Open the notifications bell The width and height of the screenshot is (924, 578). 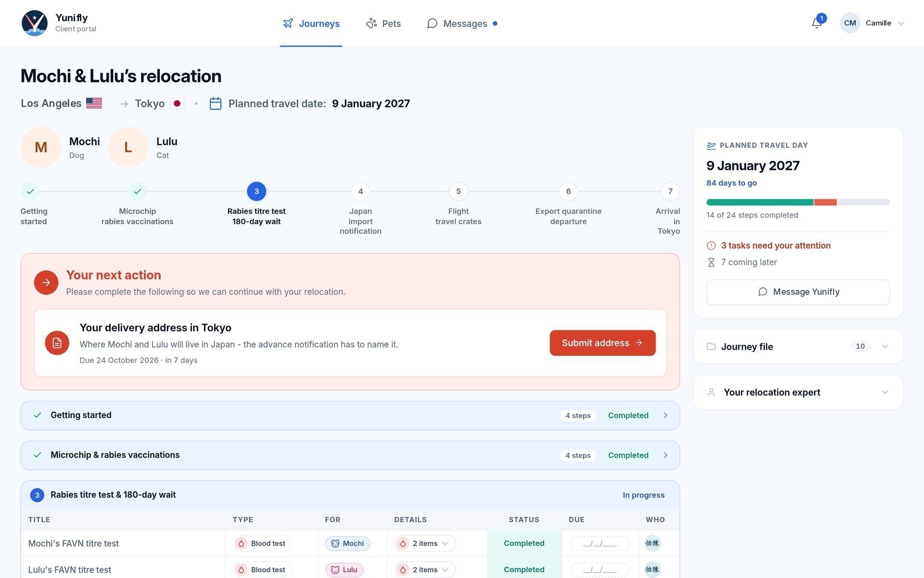[817, 23]
